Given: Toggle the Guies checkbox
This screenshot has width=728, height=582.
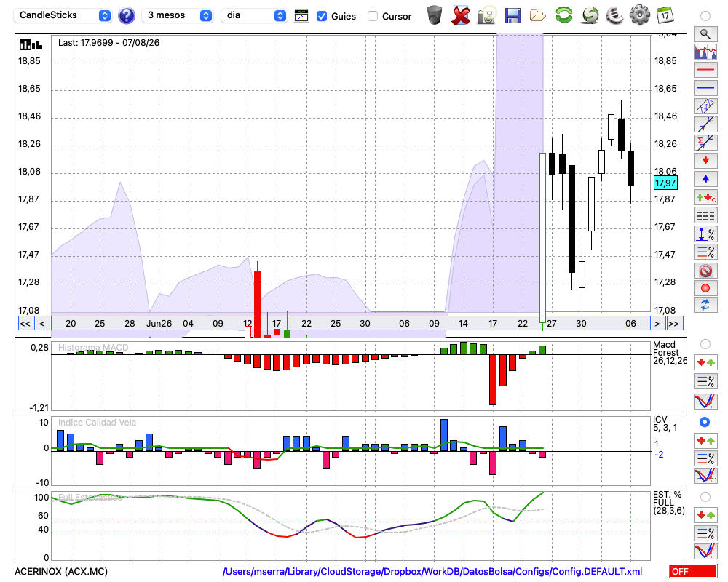Looking at the screenshot, I should pyautogui.click(x=321, y=16).
